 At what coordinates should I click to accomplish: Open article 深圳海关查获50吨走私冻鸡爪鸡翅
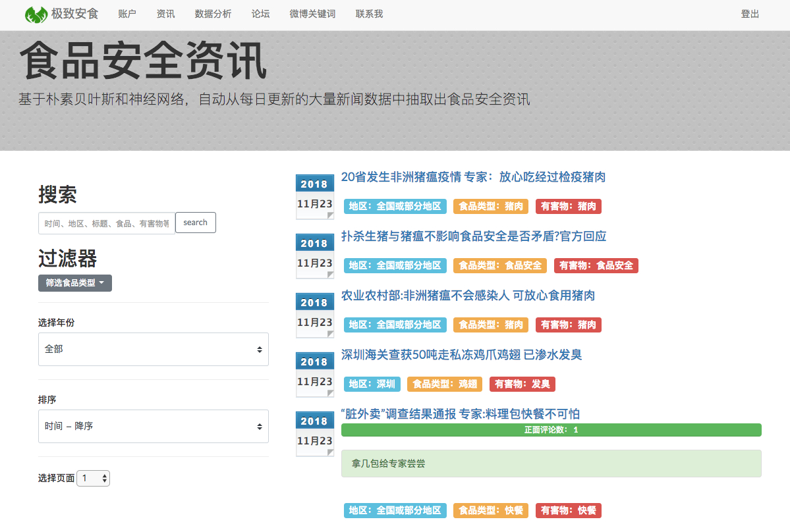[461, 355]
